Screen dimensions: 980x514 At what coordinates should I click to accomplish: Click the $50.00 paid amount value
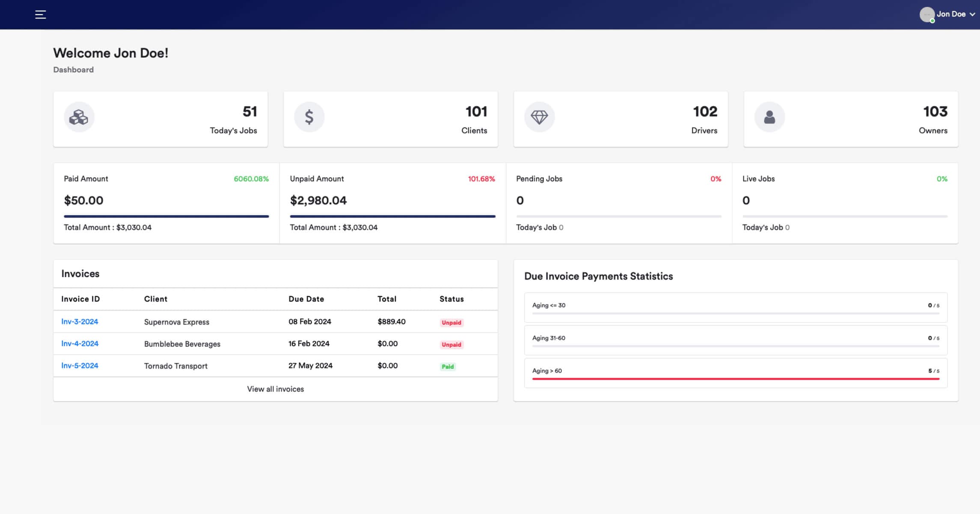[x=83, y=200]
